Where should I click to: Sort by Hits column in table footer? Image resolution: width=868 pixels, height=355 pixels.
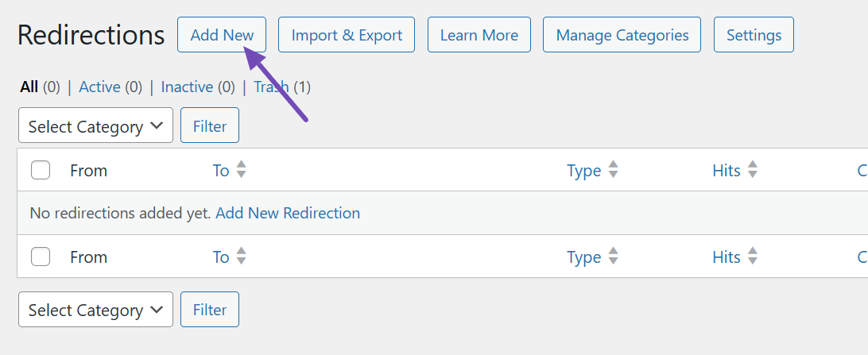[727, 257]
